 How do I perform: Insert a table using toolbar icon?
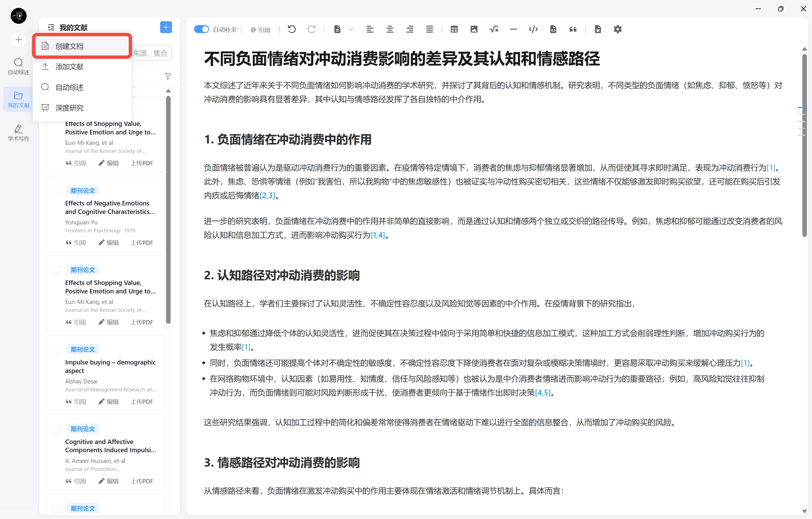(x=454, y=29)
